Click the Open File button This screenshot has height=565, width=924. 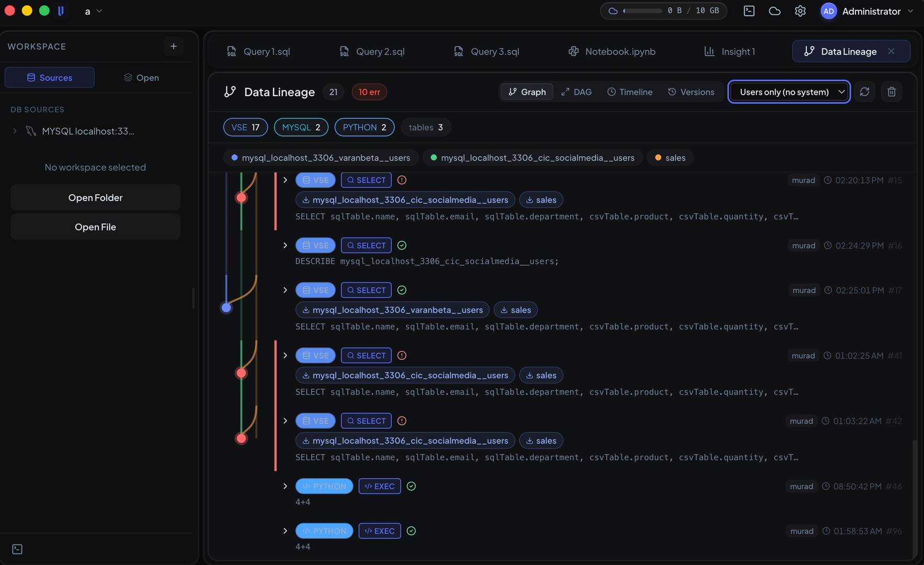[x=95, y=227]
